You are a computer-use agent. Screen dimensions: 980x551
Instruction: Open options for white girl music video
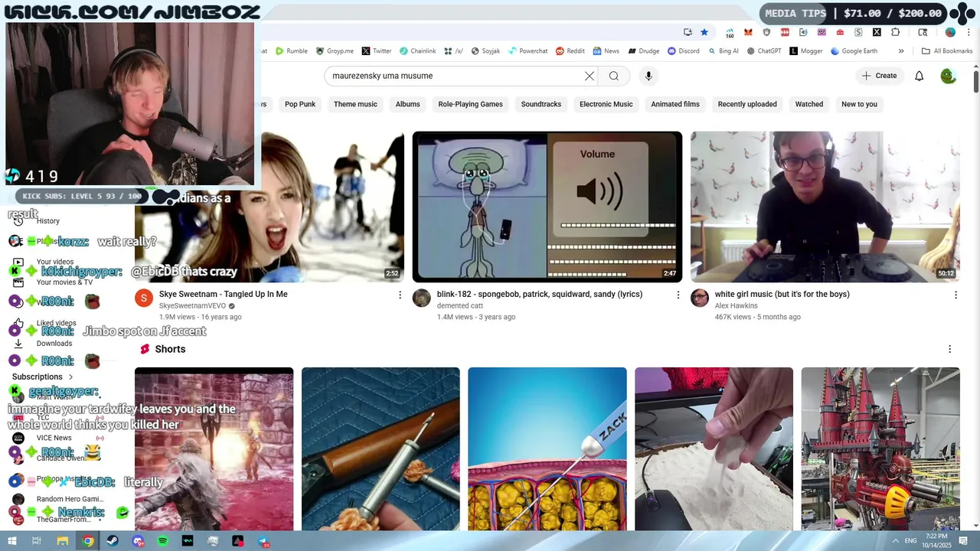click(955, 295)
